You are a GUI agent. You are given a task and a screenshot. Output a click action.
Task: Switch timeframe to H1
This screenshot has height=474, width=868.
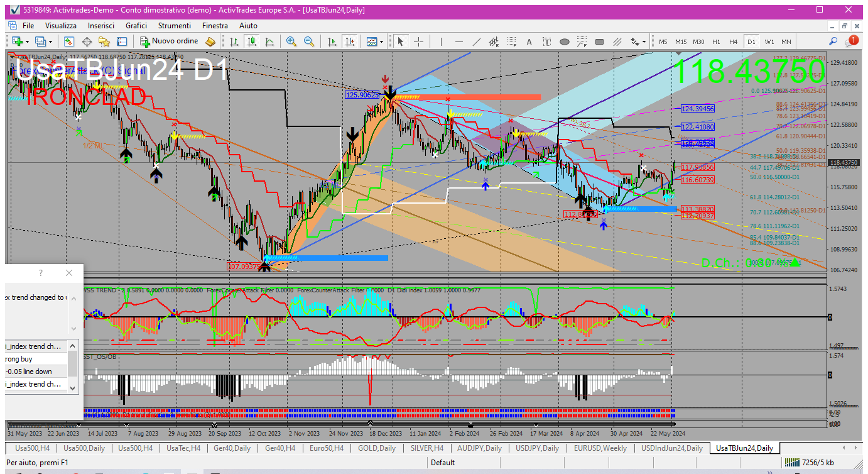tap(716, 41)
